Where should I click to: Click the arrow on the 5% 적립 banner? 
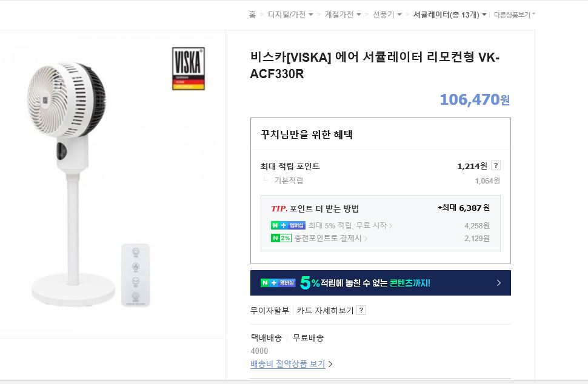pos(498,283)
